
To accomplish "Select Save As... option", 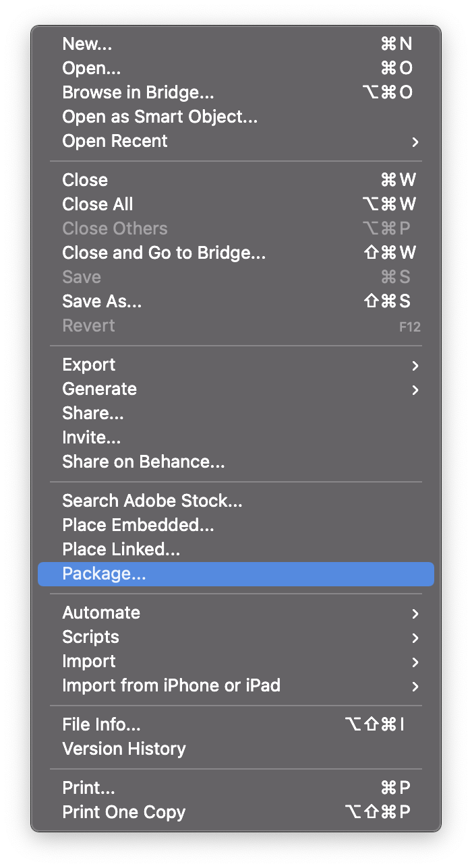I will coord(102,301).
